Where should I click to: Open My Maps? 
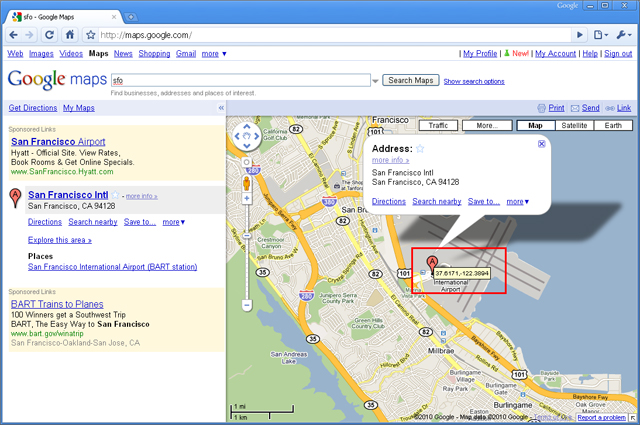[x=79, y=108]
